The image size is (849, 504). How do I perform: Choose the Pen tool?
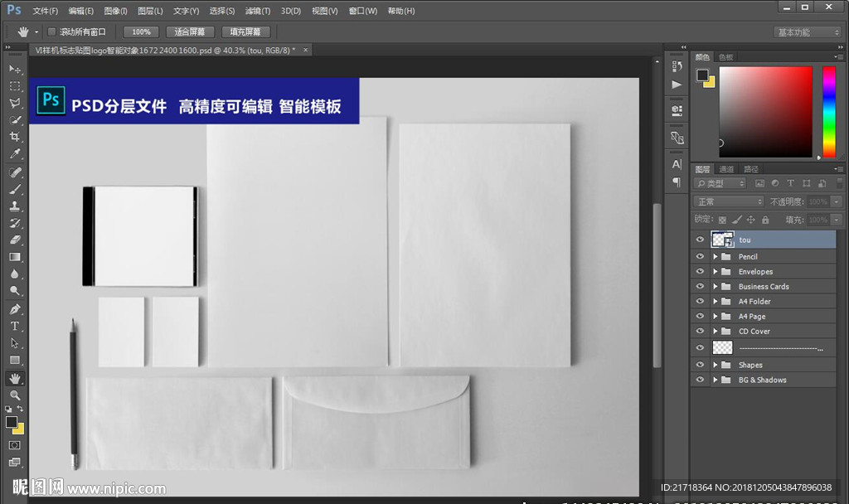(15, 308)
